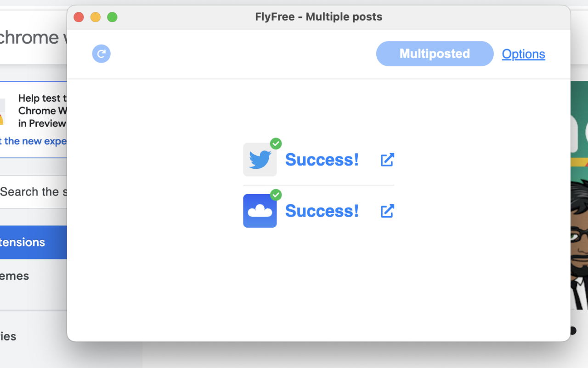The height and width of the screenshot is (368, 588).
Task: Open the Bluesky post via external link icon
Action: tap(387, 211)
